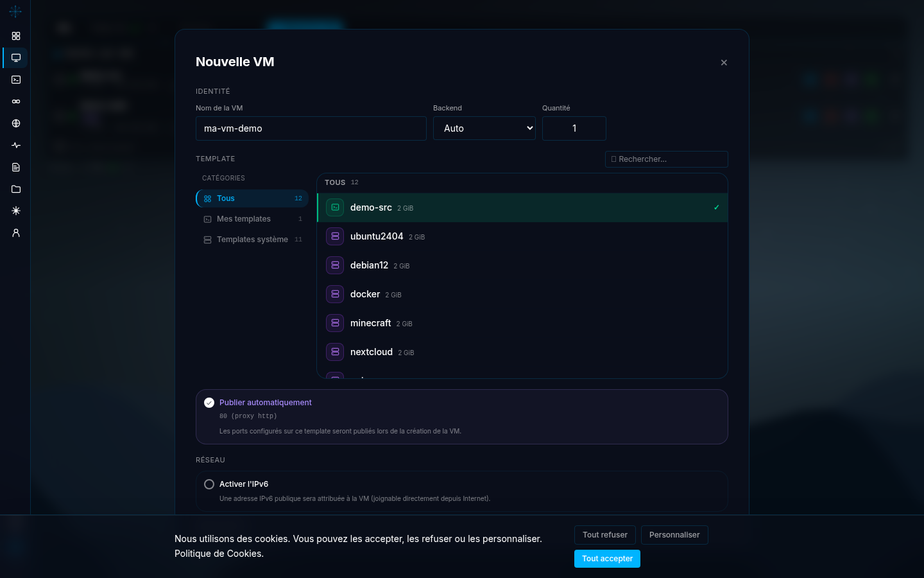Click the Tout accepter cookies button
The height and width of the screenshot is (578, 924).
click(x=607, y=559)
